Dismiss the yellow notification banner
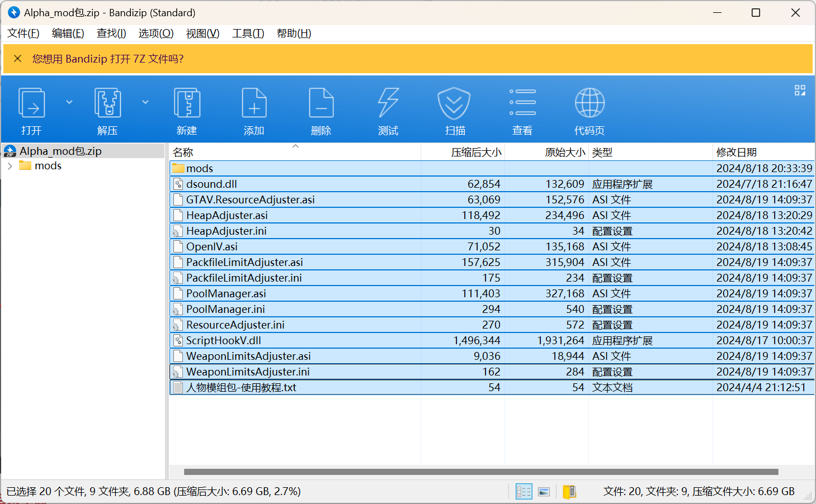 pos(18,59)
